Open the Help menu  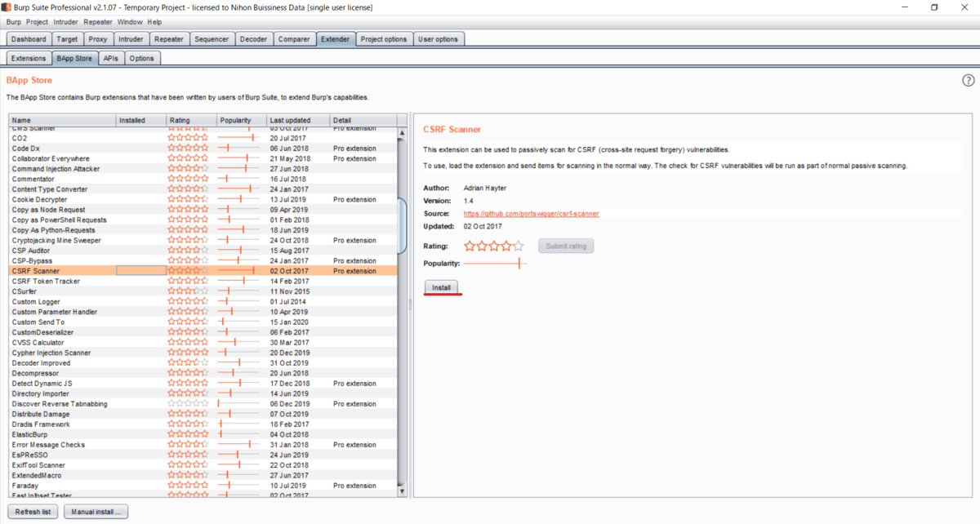click(x=154, y=22)
